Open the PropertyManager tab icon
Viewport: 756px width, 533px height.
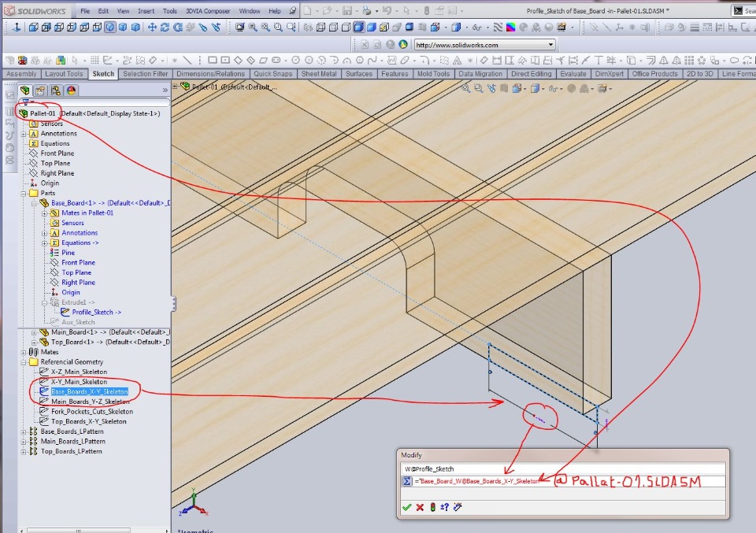point(40,90)
